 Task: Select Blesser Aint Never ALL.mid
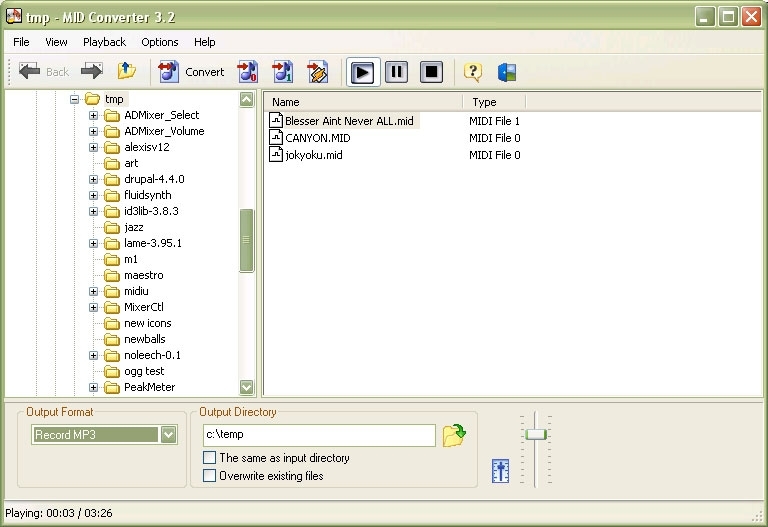[x=349, y=121]
